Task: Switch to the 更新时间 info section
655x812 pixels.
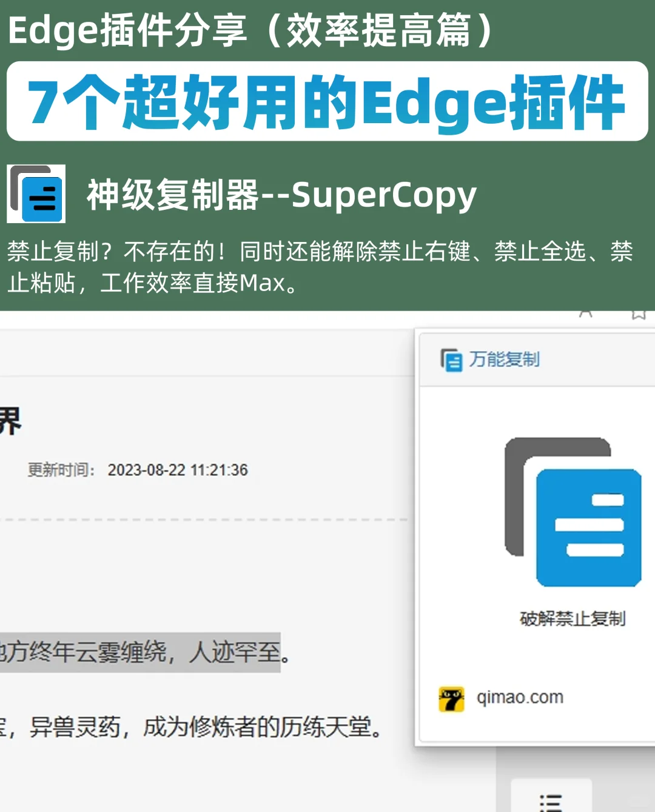Action: click(x=59, y=469)
